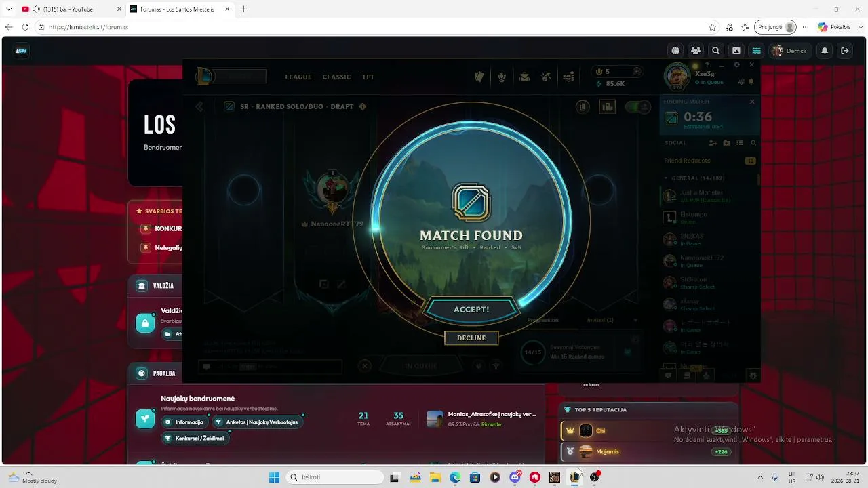
Task: Select friend NanooneRT772 in friends list
Action: click(x=709, y=261)
